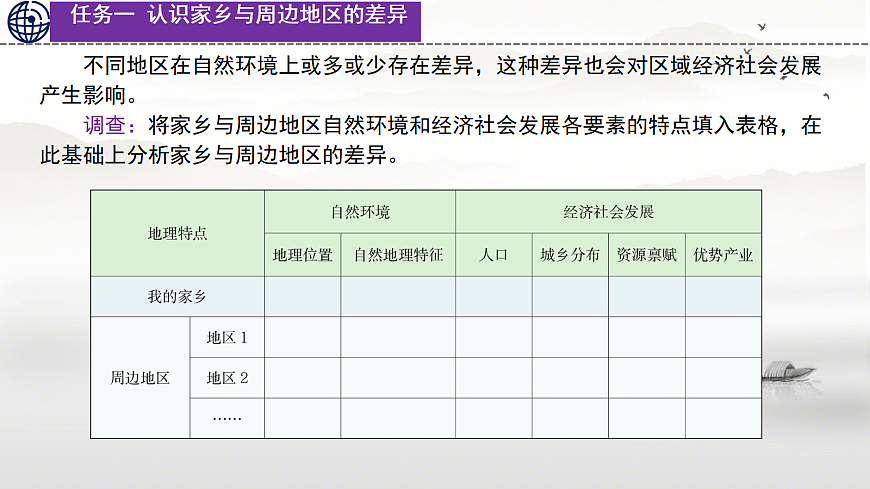870x489 pixels.
Task: Select the purple word 调查
Action: pos(104,125)
